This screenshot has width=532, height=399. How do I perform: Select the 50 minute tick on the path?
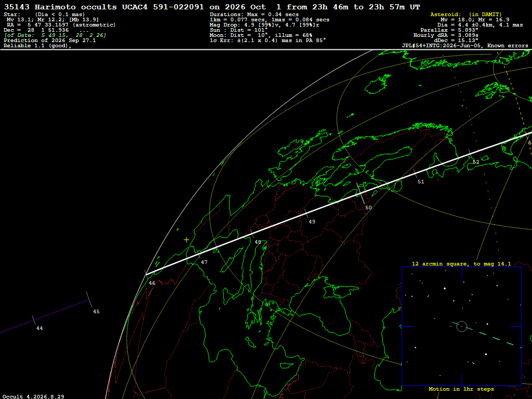361,193
